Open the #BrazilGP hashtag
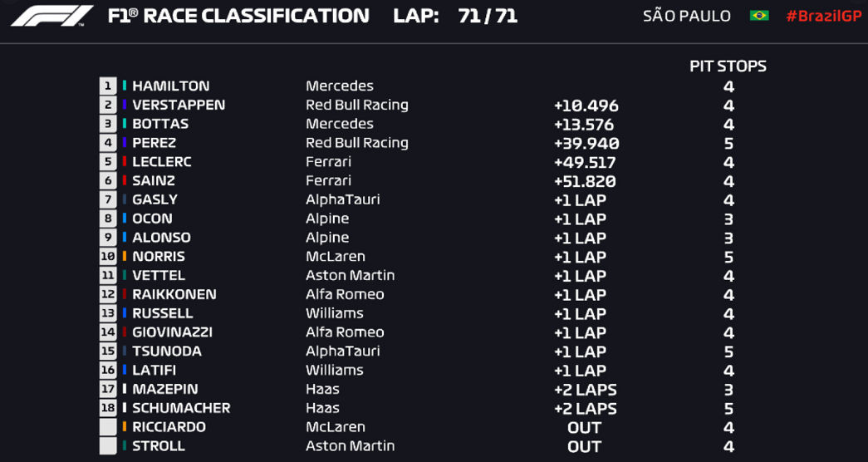868x462 pixels. pos(824,16)
